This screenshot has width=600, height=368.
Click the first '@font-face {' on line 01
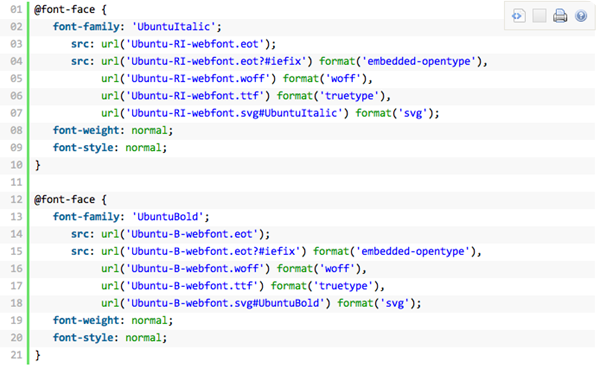70,9
